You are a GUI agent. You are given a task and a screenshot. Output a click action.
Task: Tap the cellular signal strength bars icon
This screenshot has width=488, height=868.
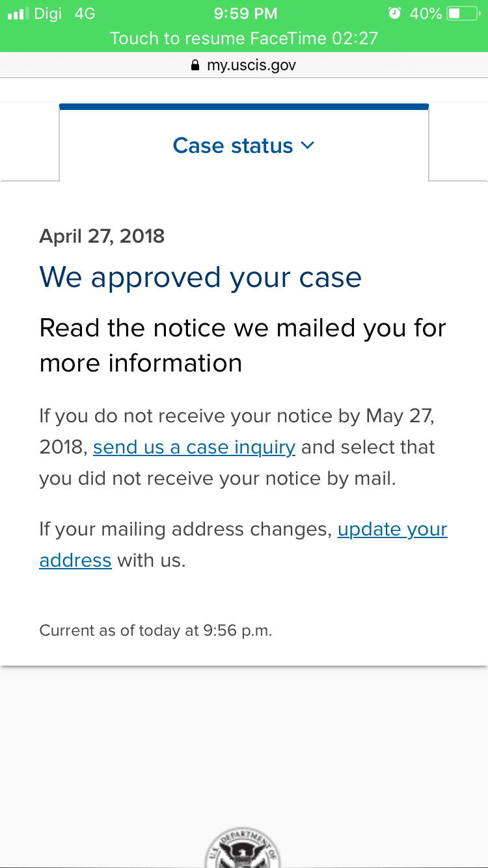coord(18,13)
